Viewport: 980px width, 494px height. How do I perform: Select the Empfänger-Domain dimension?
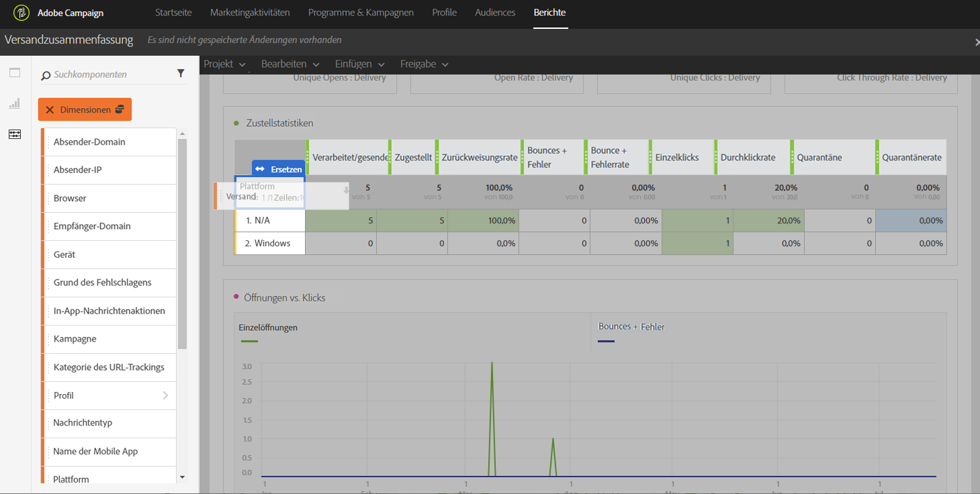[92, 226]
